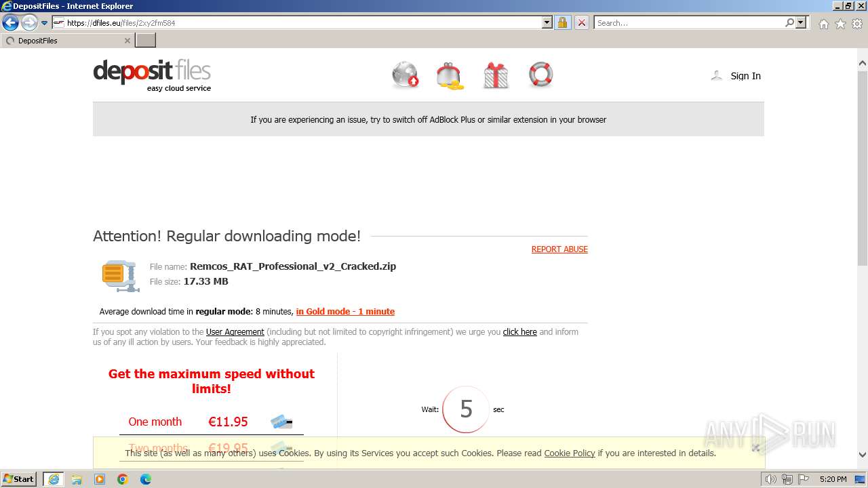Click the Internet Explorer taskbar icon
The image size is (868, 488).
tap(54, 479)
